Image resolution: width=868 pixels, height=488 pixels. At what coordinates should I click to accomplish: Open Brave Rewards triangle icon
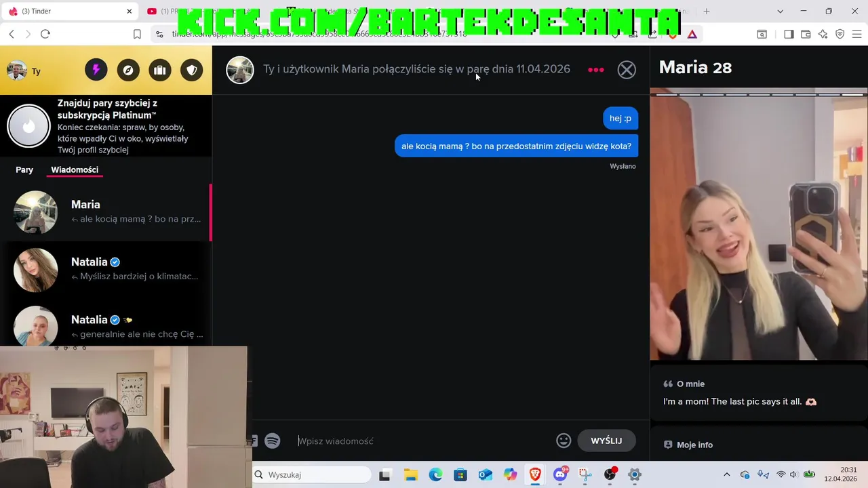click(x=692, y=34)
